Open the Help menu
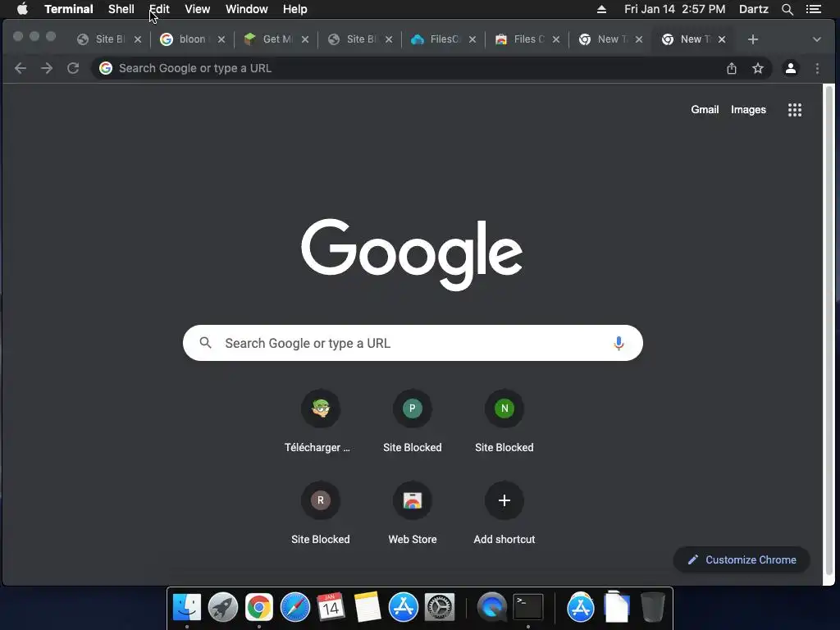Screen dimensions: 840x630 [x=294, y=9]
